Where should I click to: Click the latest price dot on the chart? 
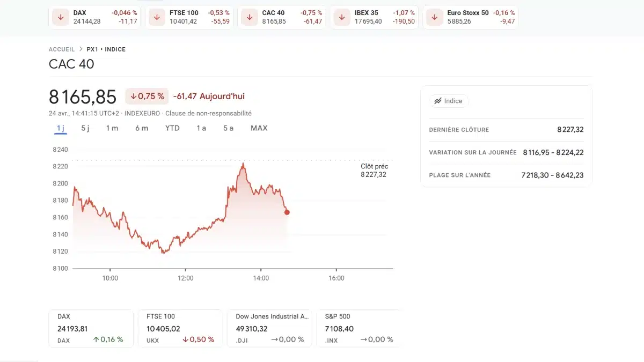(287, 212)
